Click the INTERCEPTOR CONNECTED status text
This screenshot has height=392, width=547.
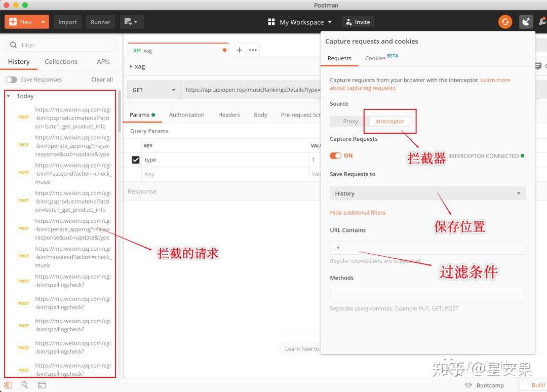click(483, 156)
